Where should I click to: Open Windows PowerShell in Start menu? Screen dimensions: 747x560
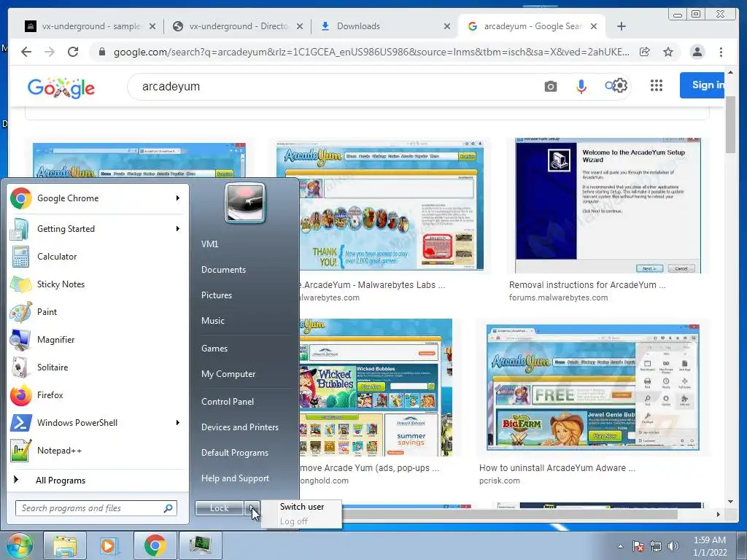click(96, 422)
